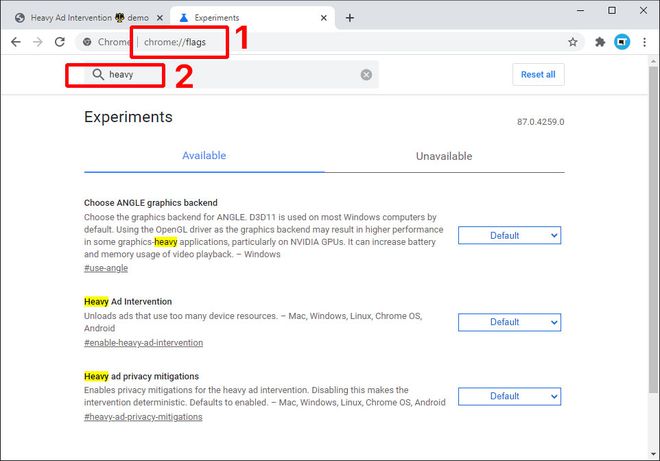Click the Choose ANGLE graphics backend title

[x=151, y=203]
